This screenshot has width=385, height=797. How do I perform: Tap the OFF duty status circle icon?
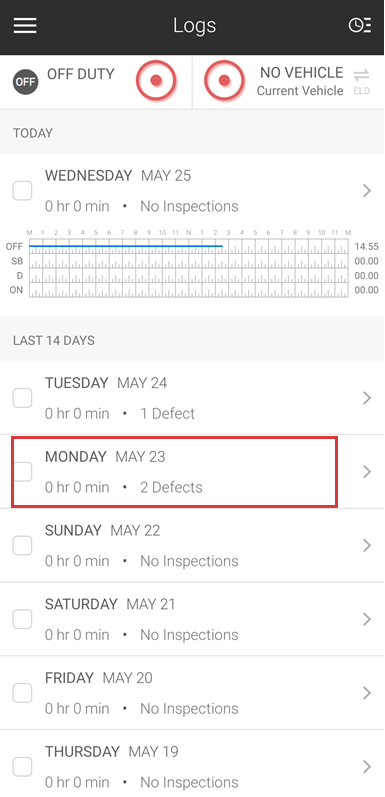pos(25,82)
